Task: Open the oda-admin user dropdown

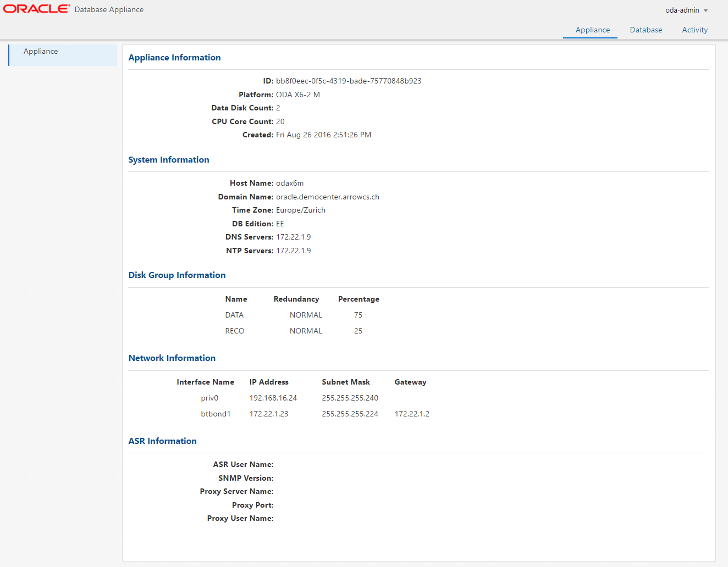Action: pos(686,10)
